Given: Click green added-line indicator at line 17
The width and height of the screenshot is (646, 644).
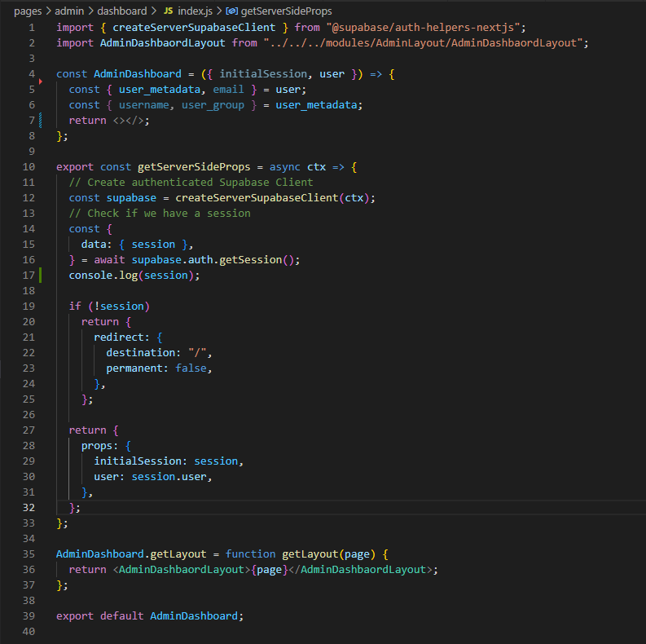Looking at the screenshot, I should tap(41, 276).
